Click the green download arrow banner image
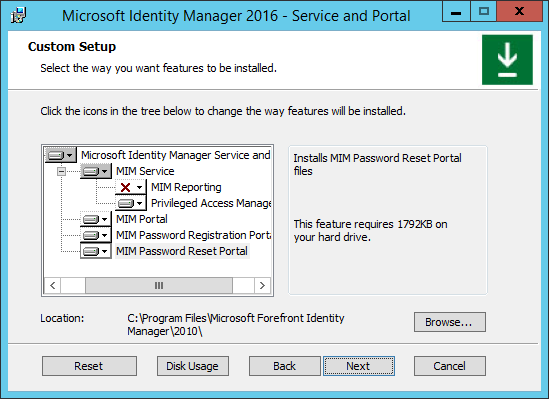 (x=507, y=60)
